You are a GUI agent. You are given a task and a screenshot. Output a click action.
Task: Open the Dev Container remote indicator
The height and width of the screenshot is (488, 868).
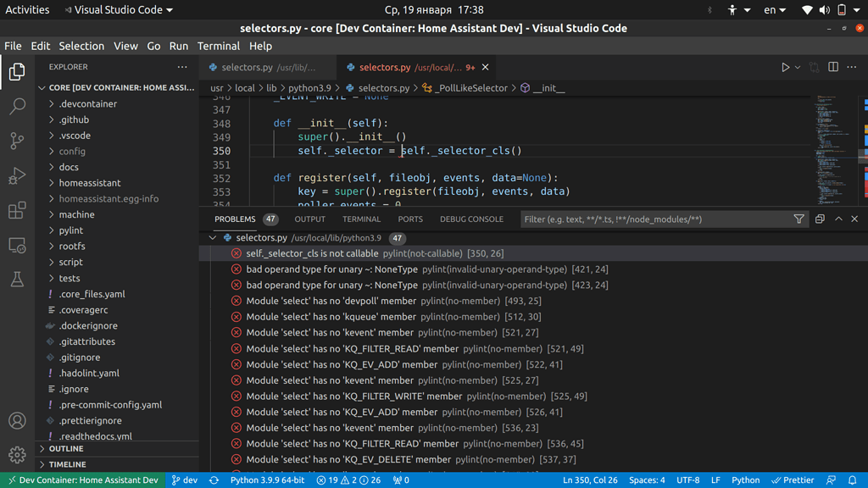click(x=83, y=480)
